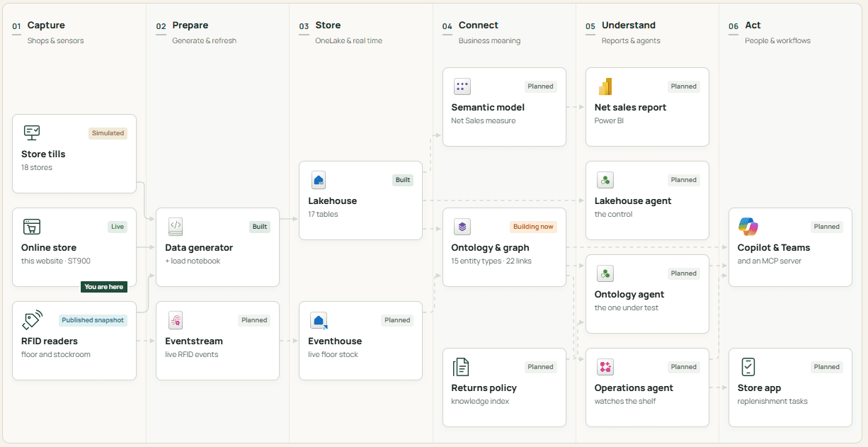Click the '18 stores' text

[37, 168]
